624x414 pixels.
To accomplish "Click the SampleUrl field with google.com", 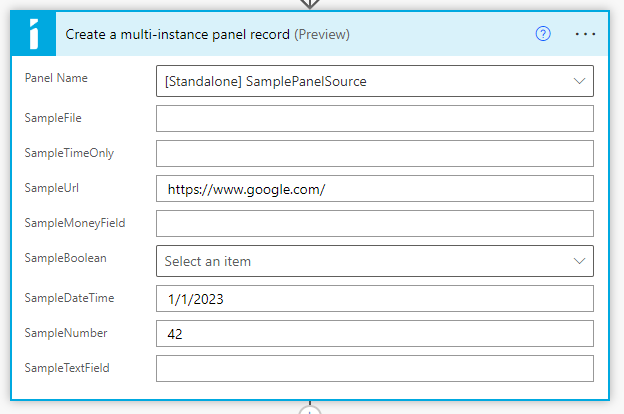I will point(375,189).
